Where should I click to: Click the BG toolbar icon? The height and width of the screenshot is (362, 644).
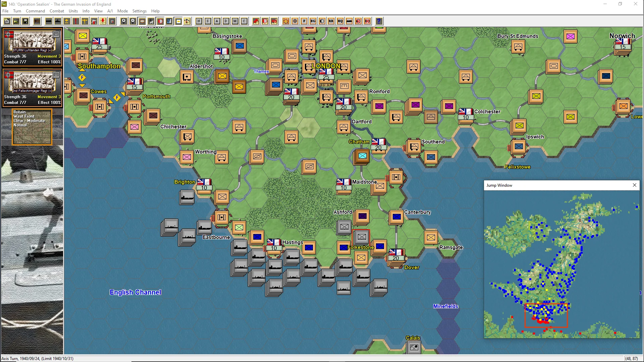click(313, 21)
